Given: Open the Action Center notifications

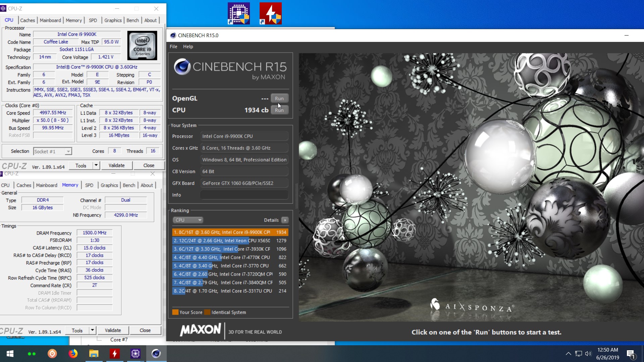Looking at the screenshot, I should point(631,354).
